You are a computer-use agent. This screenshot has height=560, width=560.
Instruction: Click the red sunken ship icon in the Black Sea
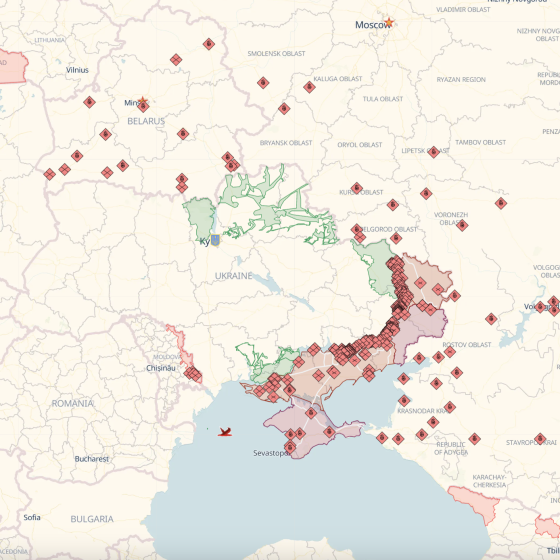coord(225,432)
